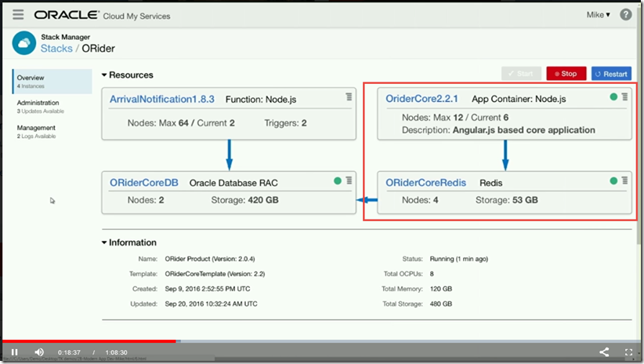This screenshot has width=644, height=364.
Task: Enter fullscreen video mode
Action: (629, 352)
